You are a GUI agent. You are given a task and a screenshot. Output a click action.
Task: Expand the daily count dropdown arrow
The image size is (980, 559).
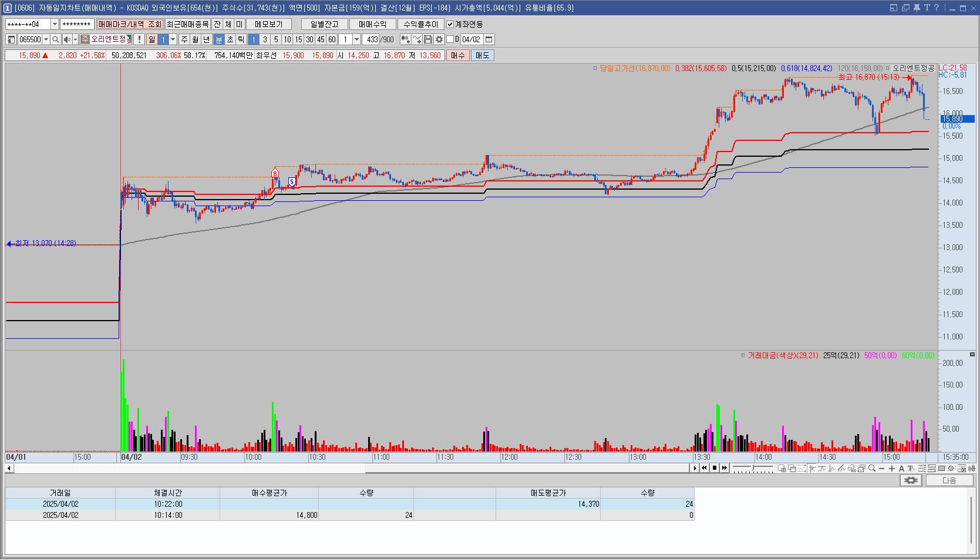pos(173,39)
